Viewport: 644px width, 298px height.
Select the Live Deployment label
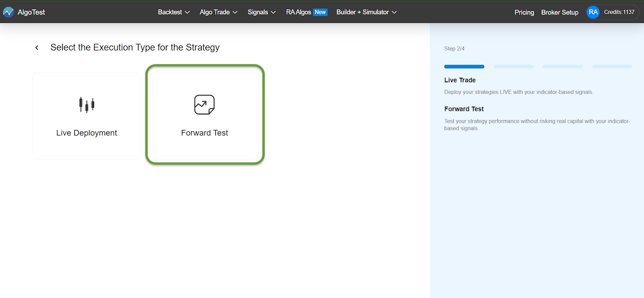[87, 133]
